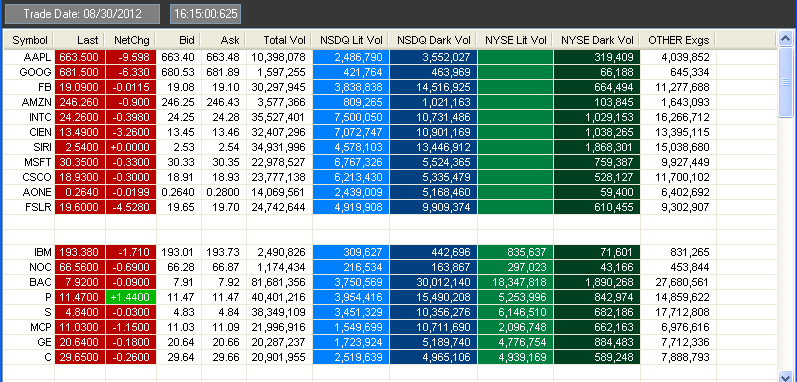
Task: Click AAPL last price 663.500
Action: [x=80, y=57]
